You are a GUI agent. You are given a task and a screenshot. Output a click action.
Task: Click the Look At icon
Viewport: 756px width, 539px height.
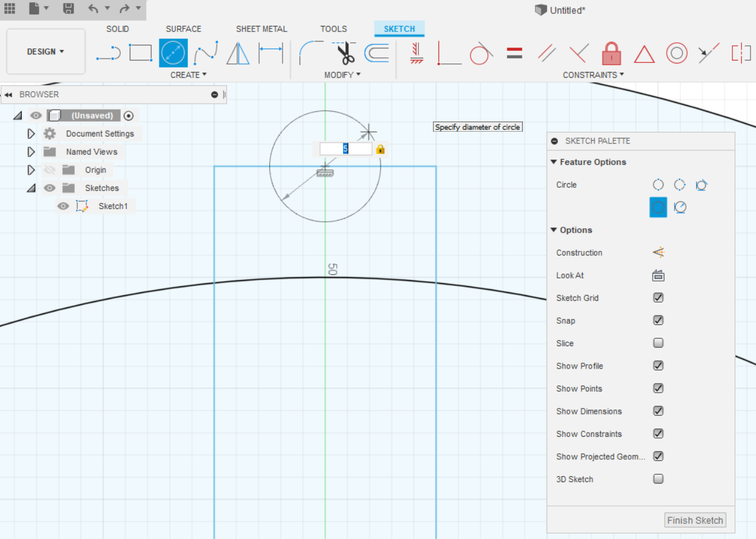coord(658,276)
